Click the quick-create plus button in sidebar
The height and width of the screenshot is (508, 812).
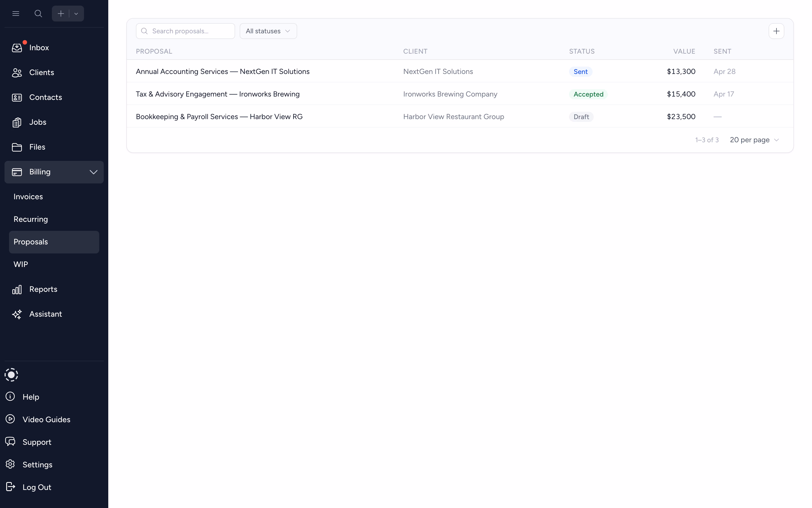61,14
